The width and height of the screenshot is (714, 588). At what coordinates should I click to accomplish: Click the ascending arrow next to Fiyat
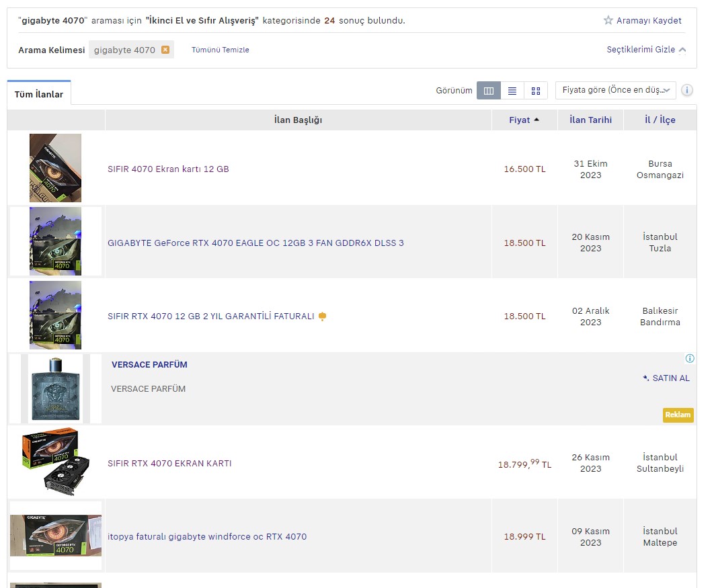tap(537, 120)
